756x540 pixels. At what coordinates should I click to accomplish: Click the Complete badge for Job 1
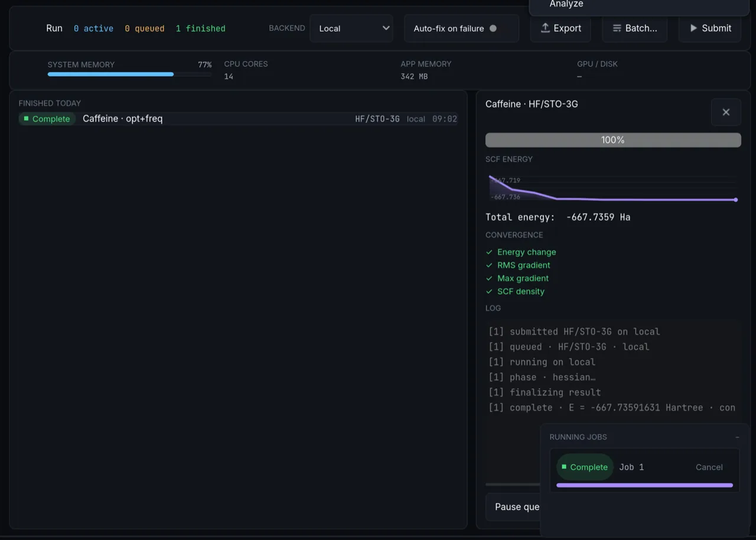[585, 467]
